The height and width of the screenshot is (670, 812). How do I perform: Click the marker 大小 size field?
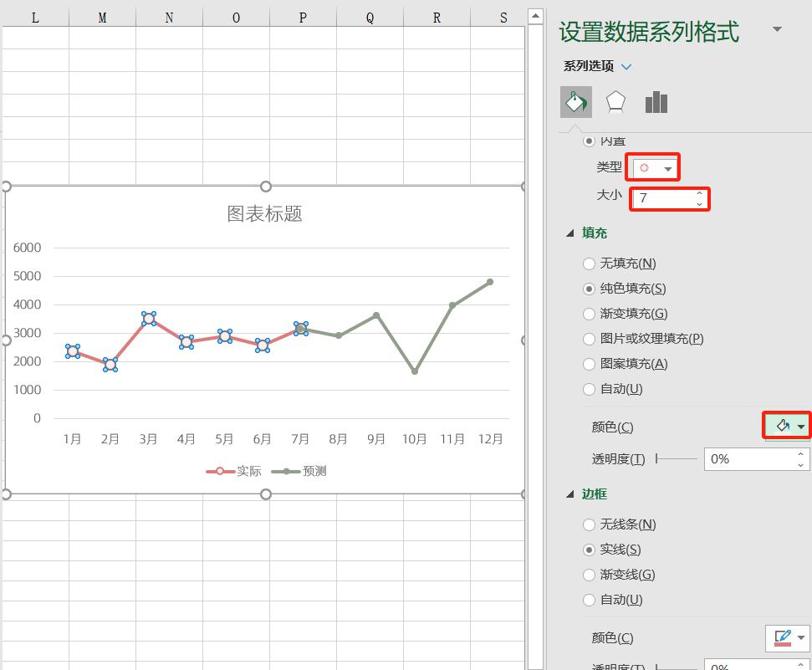click(x=663, y=198)
